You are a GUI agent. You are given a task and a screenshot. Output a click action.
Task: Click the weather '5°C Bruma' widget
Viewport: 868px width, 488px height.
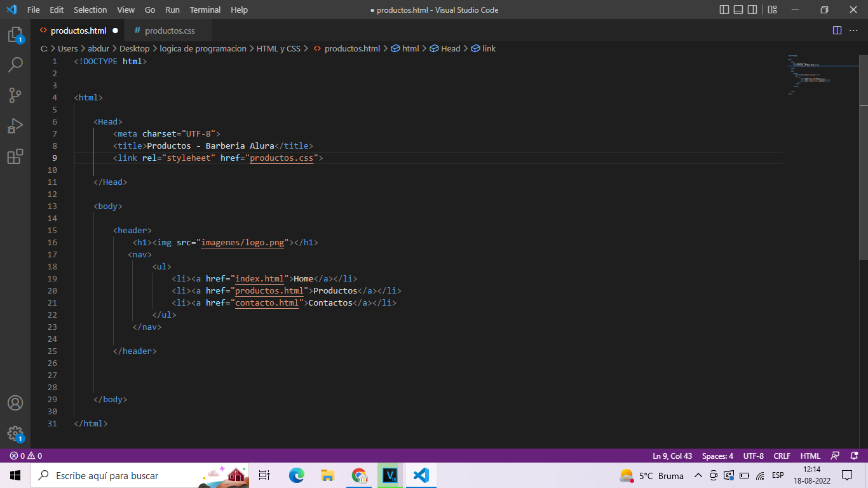click(x=652, y=475)
